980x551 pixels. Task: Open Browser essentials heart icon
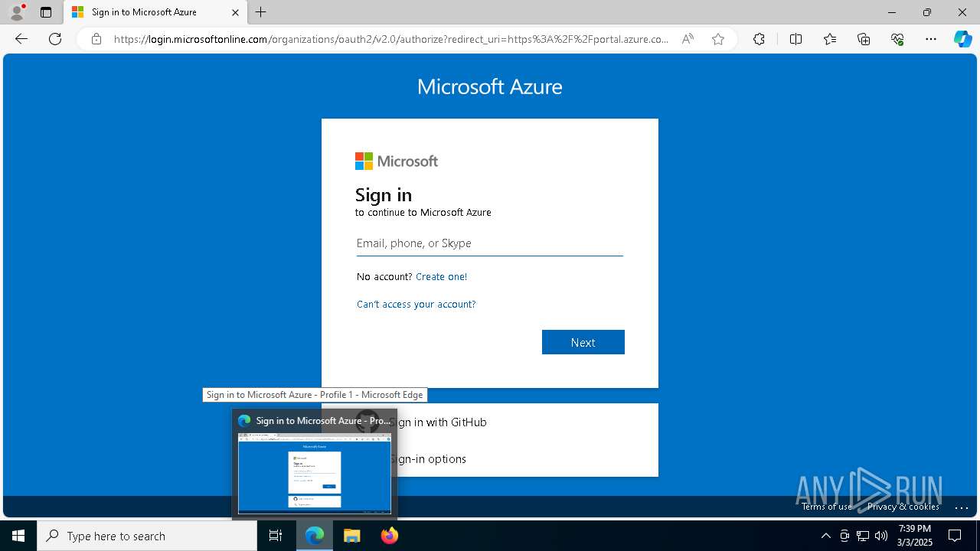[897, 39]
